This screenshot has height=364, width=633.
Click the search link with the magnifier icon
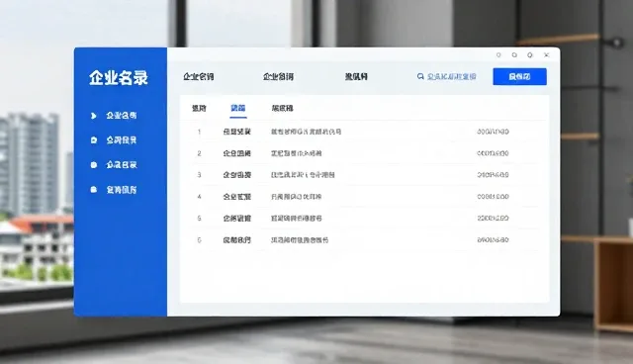[446, 77]
